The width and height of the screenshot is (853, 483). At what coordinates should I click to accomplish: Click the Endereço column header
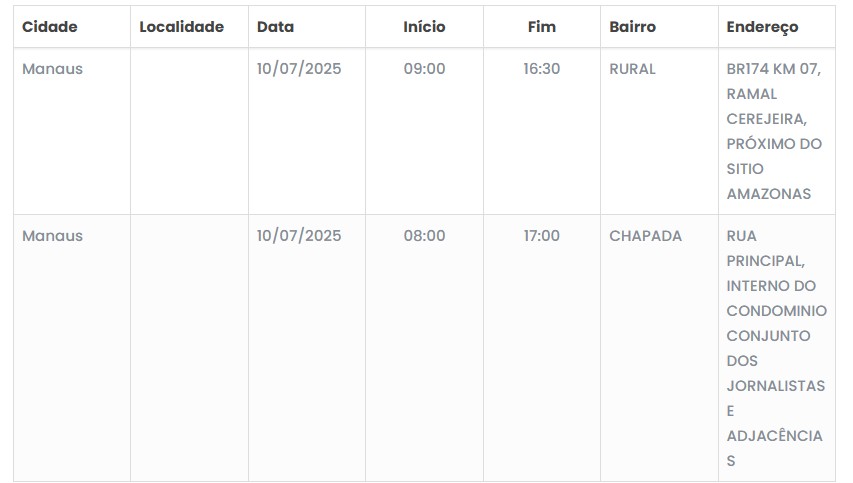[x=762, y=27]
